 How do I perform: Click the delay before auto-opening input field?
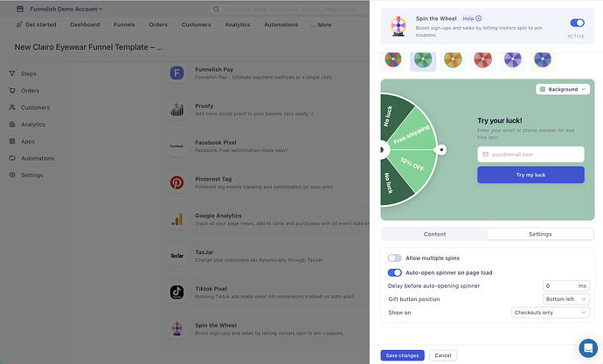click(566, 286)
